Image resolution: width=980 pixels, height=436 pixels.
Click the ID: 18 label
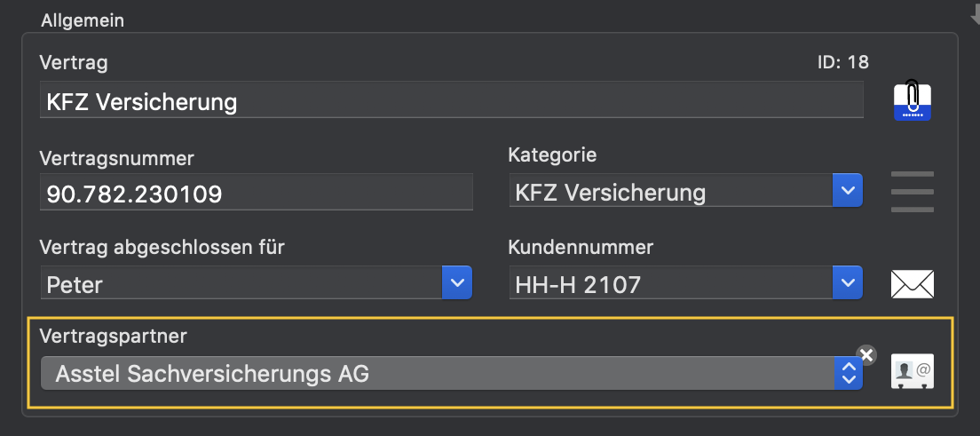(x=843, y=62)
